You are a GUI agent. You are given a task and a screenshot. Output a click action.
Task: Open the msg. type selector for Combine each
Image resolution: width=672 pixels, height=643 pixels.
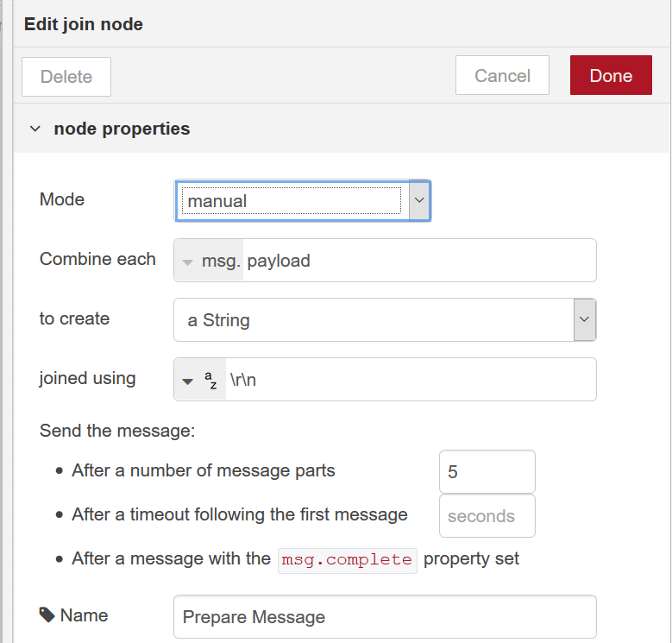click(209, 261)
